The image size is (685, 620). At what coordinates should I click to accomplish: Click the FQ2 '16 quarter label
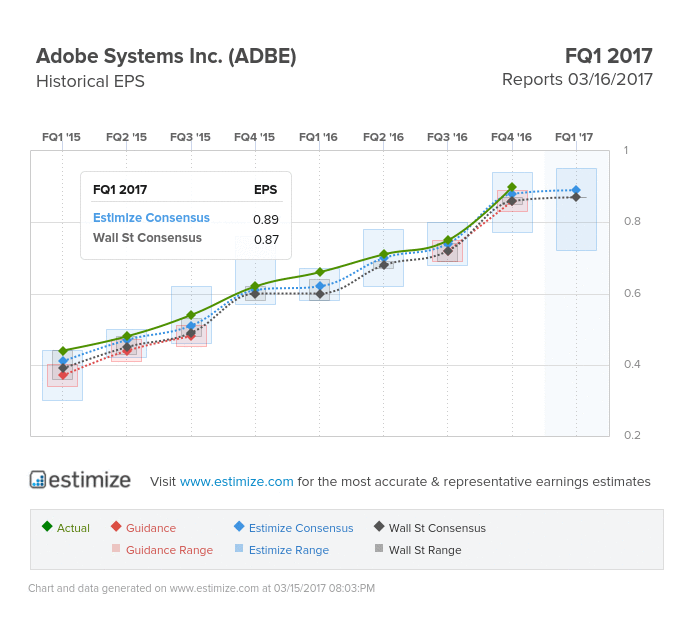[x=383, y=137]
